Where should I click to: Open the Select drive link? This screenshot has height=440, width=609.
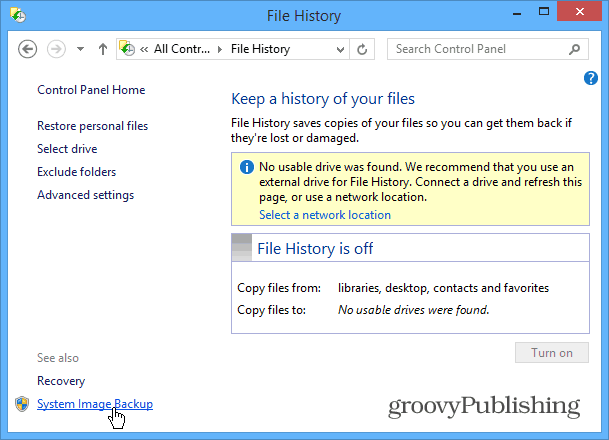click(x=67, y=149)
